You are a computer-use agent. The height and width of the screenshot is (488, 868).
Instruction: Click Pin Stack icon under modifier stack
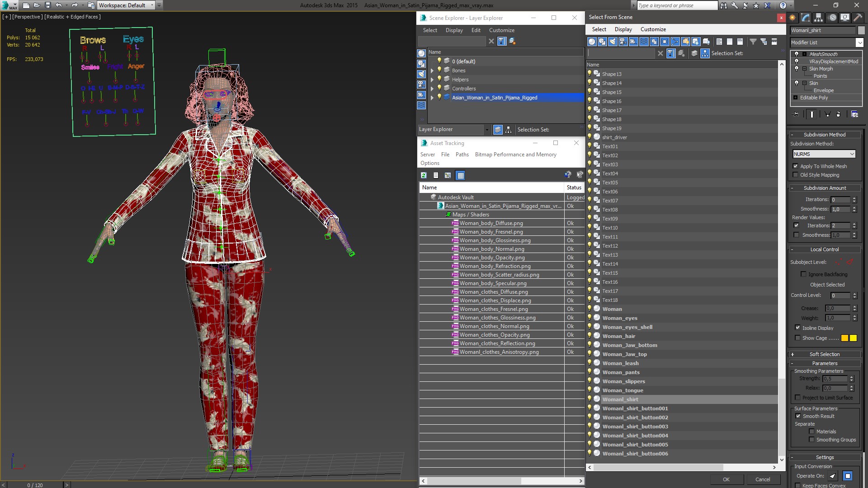pos(796,114)
